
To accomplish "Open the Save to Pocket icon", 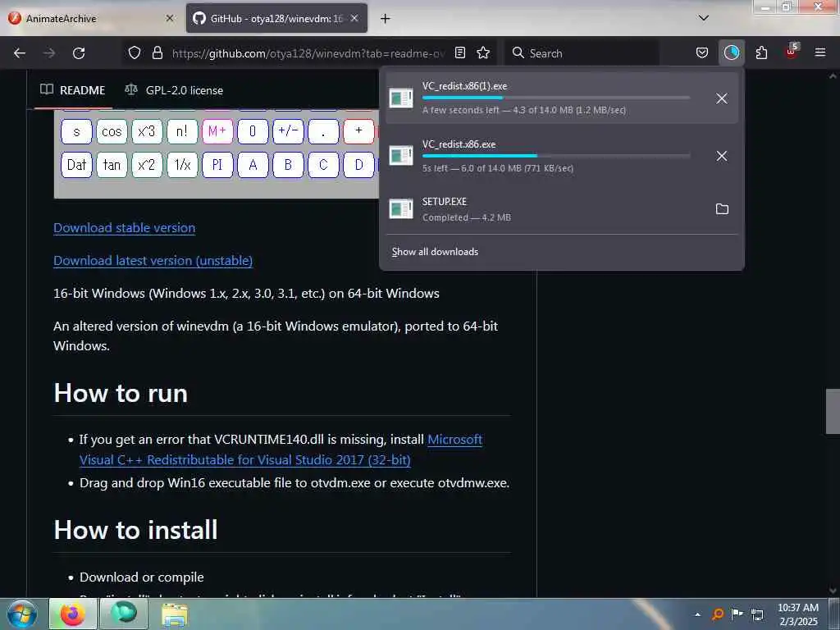I will point(702,53).
